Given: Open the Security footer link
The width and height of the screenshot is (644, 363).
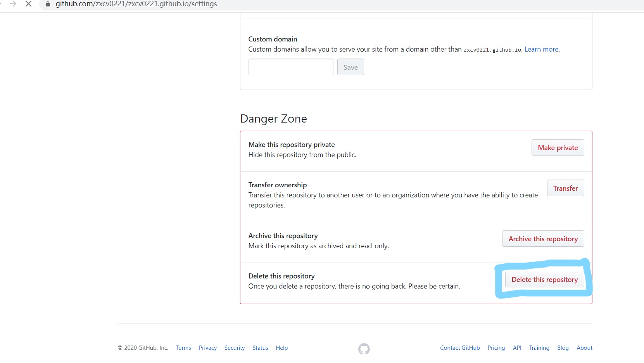Looking at the screenshot, I should tap(235, 348).
